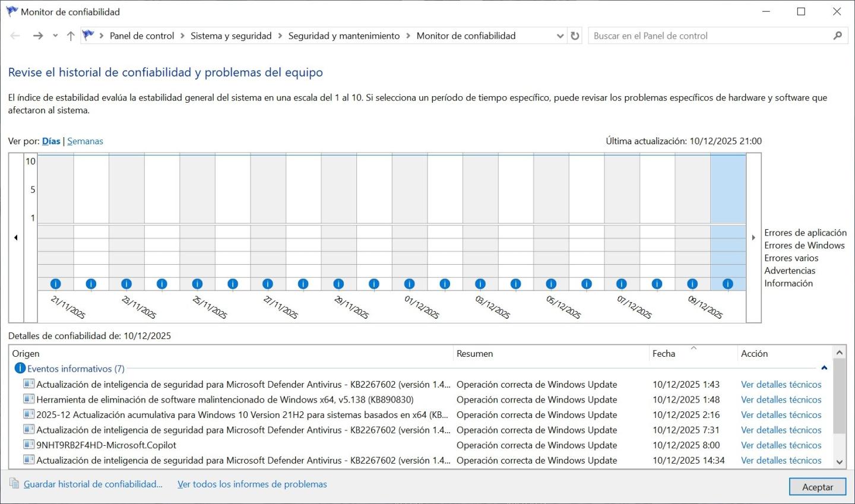
Task: Switch view to Días
Action: pos(51,141)
